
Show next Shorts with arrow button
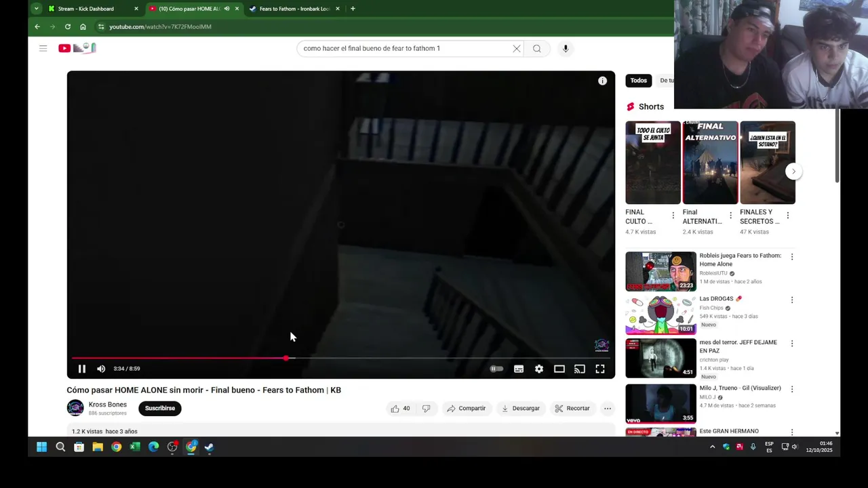793,171
